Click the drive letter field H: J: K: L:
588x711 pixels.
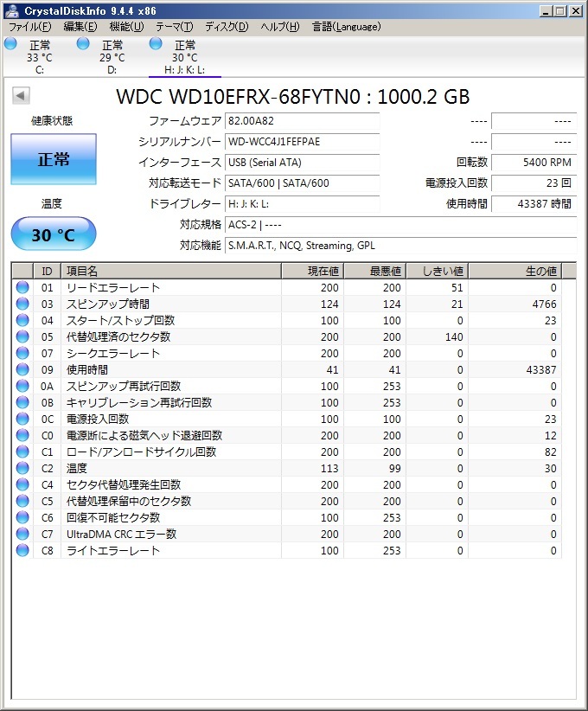[303, 204]
